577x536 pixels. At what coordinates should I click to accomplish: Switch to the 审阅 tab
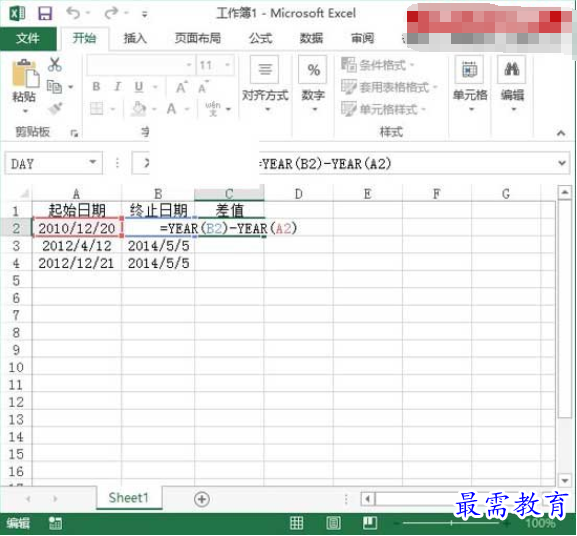pos(362,38)
